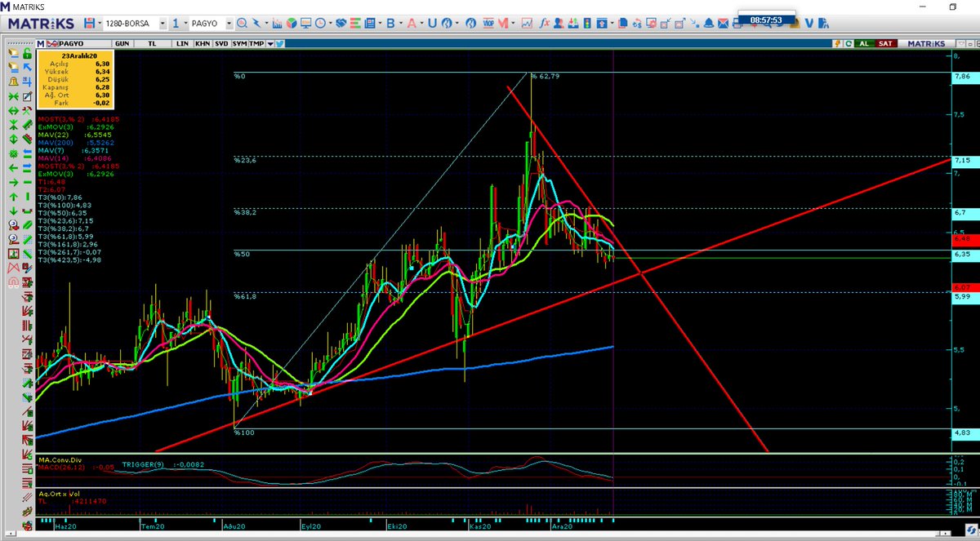
Task: Click the monitor screen icon
Action: (305, 23)
